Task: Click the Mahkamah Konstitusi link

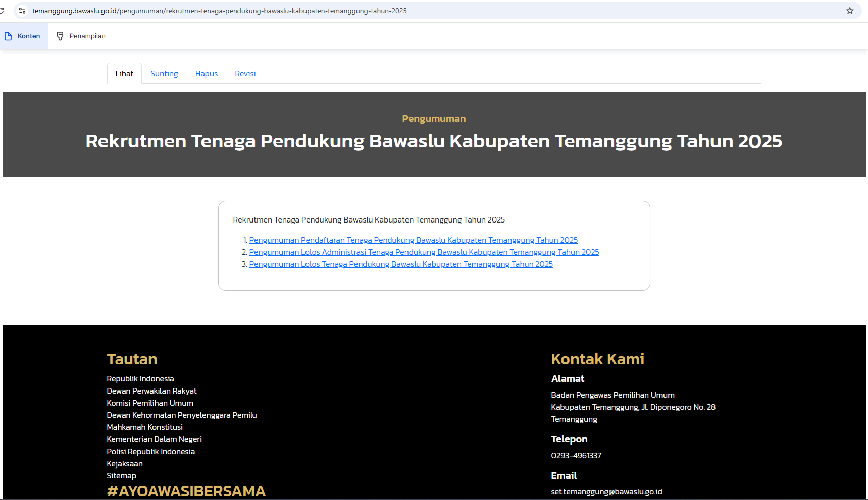Action: 144,427
